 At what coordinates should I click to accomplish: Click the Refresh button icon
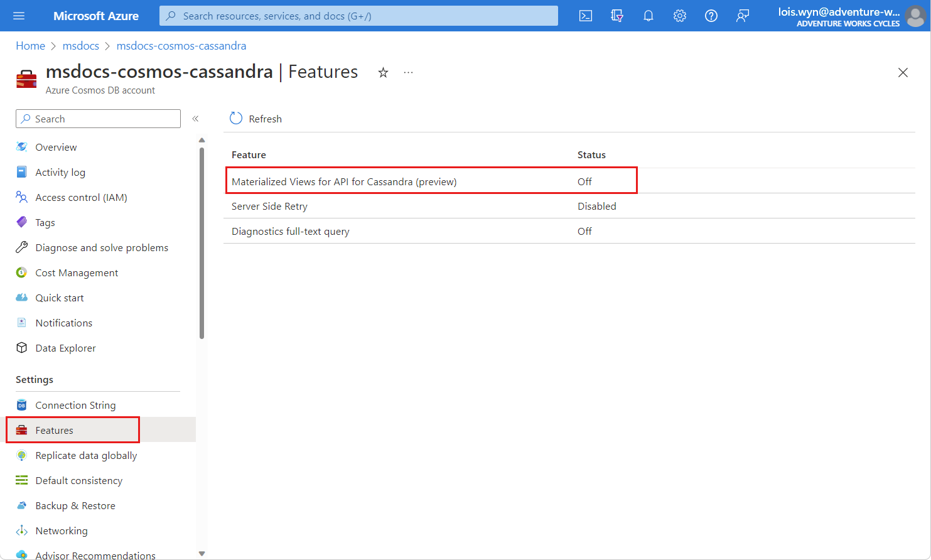(x=236, y=119)
